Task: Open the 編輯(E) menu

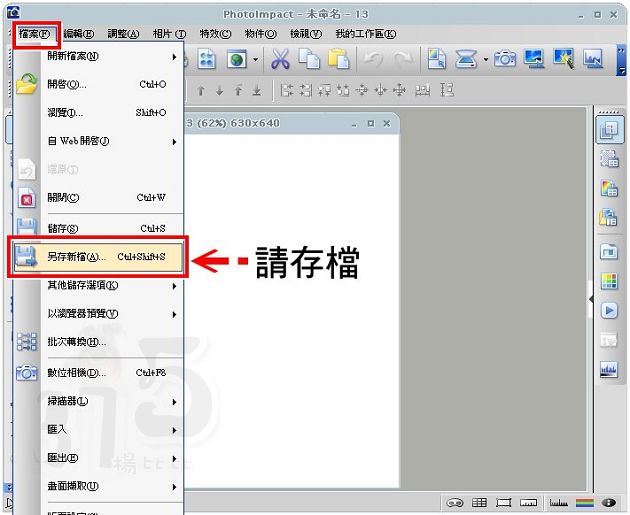Action: point(79,34)
